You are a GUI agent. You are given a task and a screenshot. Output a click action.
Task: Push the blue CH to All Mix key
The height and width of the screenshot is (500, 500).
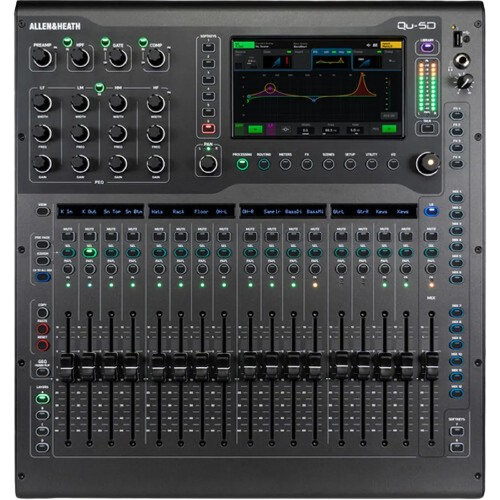(x=43, y=277)
